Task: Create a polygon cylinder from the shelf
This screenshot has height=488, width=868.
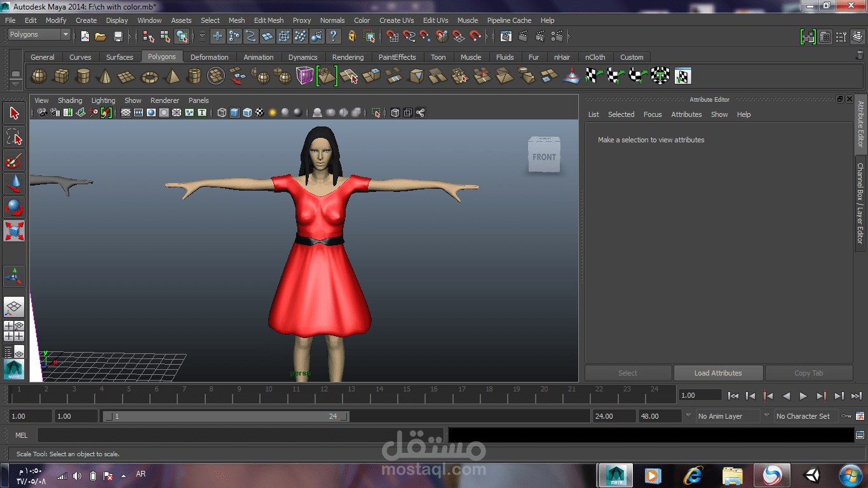Action: (x=83, y=76)
